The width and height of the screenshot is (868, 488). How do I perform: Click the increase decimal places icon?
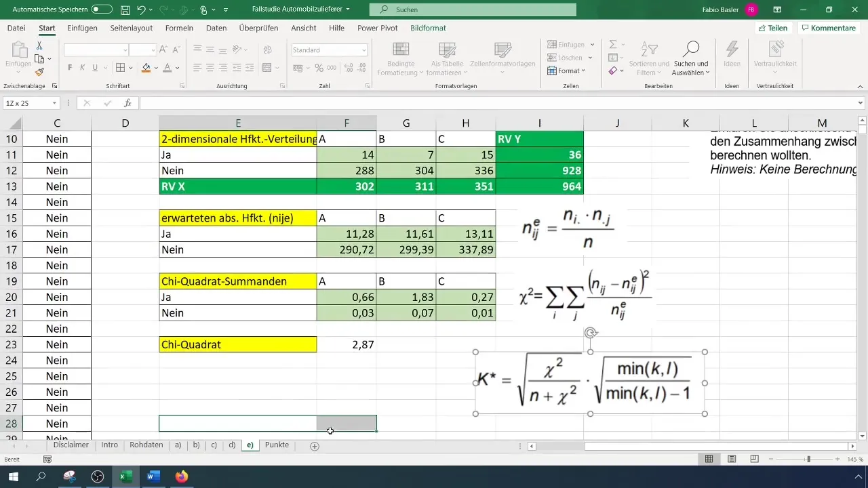(x=349, y=68)
